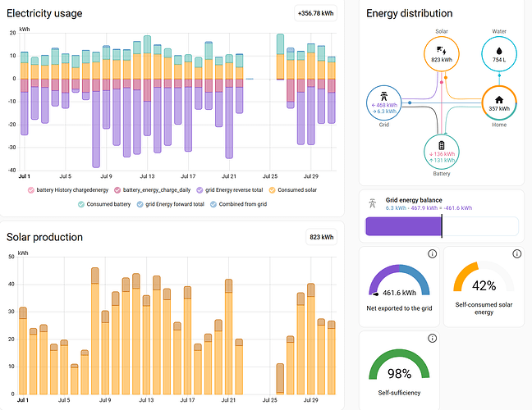Click the deepest purple usage bar near Jul 8
The height and width of the screenshot is (410, 532).
pos(96,129)
